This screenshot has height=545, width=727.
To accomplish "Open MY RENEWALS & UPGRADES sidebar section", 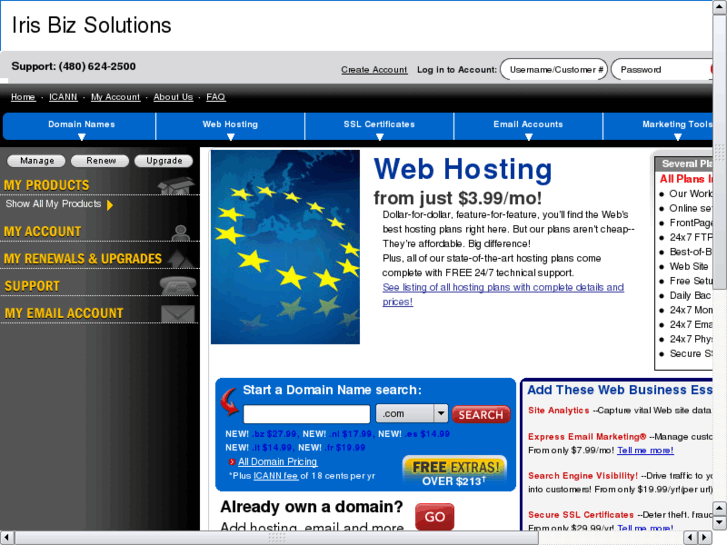I will pyautogui.click(x=83, y=259).
